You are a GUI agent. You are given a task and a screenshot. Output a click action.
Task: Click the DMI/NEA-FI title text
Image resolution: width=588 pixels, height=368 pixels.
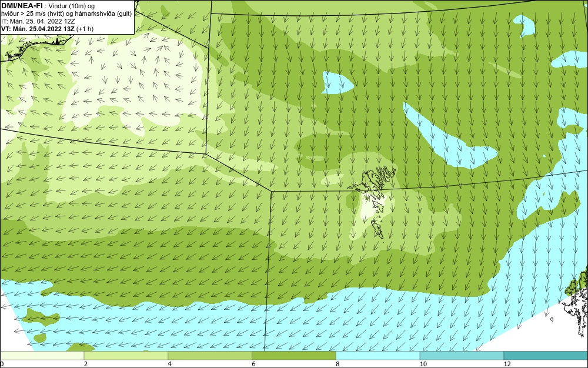pyautogui.click(x=22, y=6)
